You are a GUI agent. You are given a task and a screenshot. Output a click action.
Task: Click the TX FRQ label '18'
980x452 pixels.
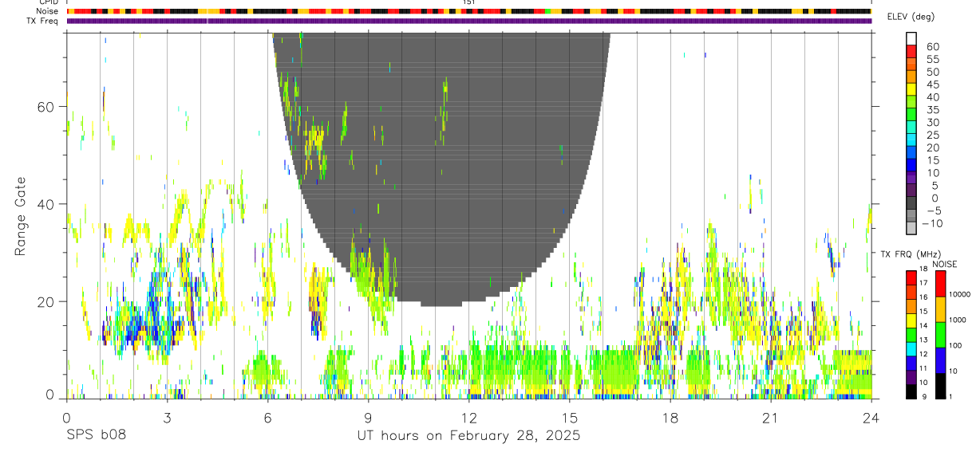click(x=925, y=269)
